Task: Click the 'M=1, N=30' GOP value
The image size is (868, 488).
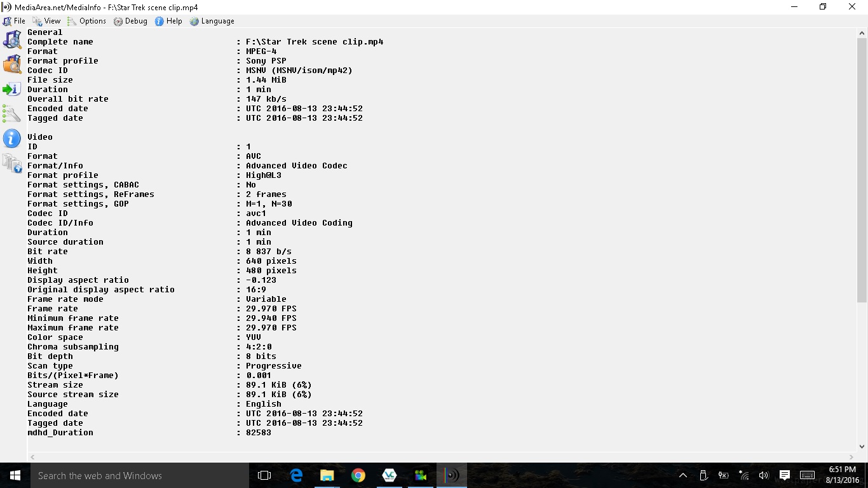Action: [269, 204]
